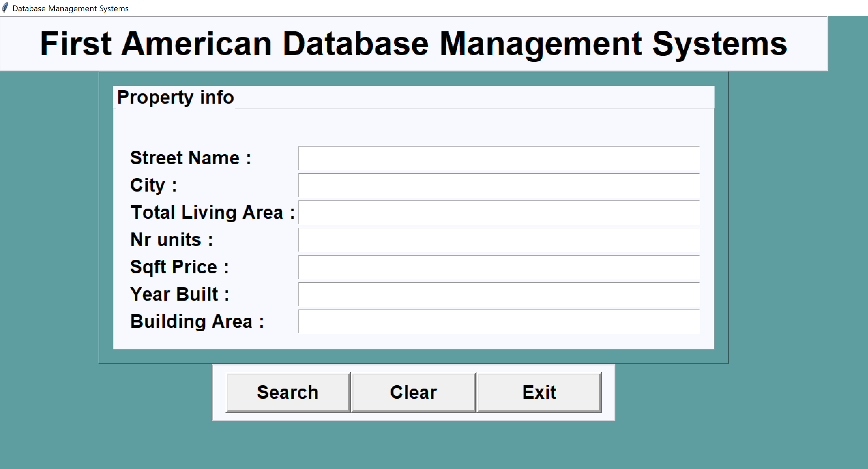Click the Clear button
This screenshot has height=469, width=868.
[413, 392]
